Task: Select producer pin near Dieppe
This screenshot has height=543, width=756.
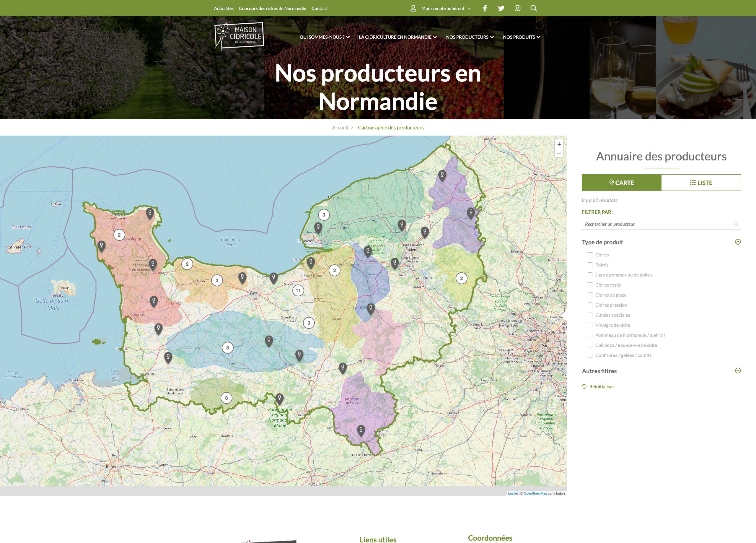Action: 442,175
